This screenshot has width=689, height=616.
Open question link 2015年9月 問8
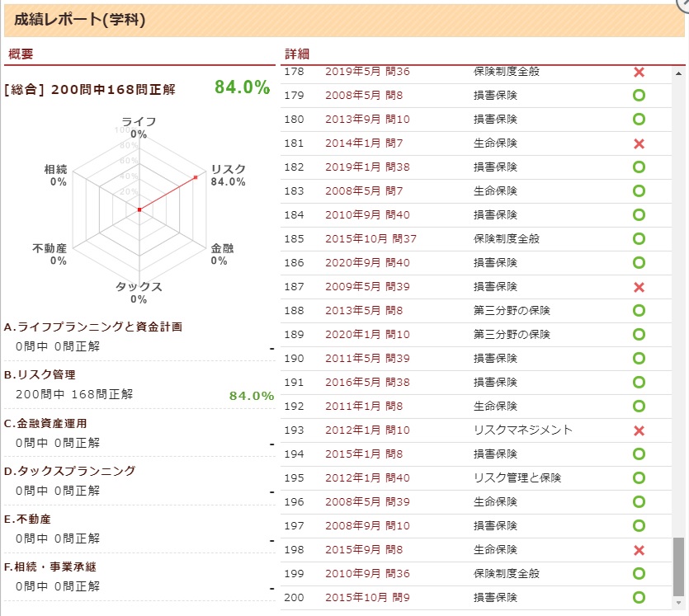point(364,550)
